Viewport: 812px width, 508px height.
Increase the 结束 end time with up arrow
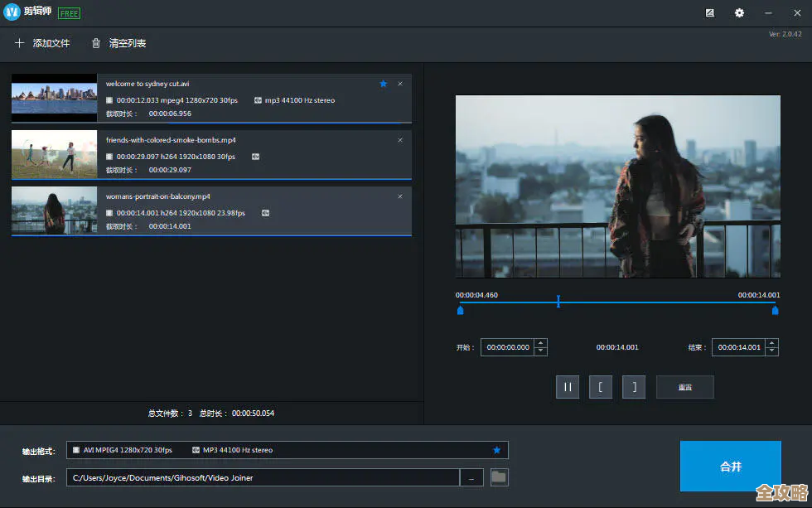(771, 343)
